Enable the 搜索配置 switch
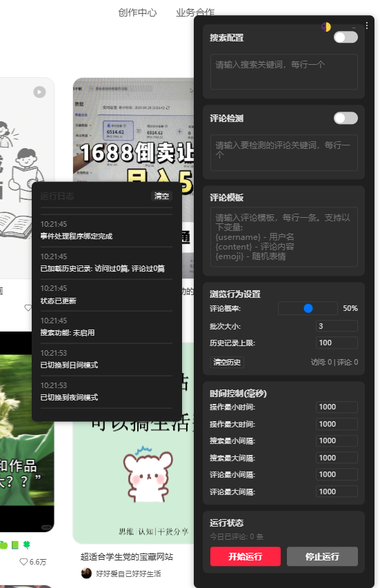This screenshot has height=588, width=380. point(346,37)
